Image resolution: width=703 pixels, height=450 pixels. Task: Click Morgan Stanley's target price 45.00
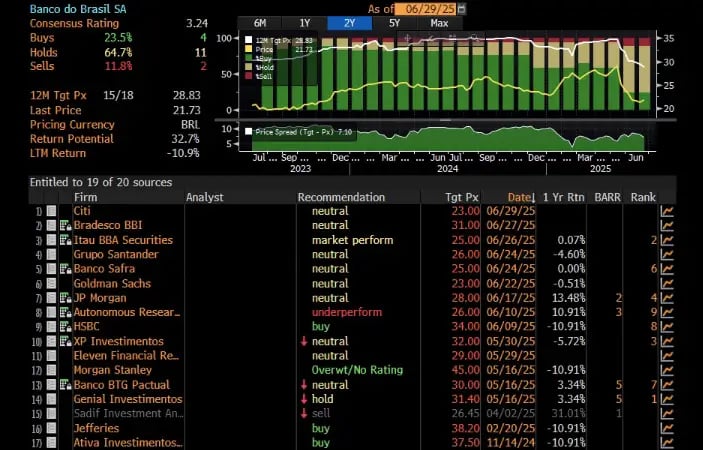pos(465,370)
